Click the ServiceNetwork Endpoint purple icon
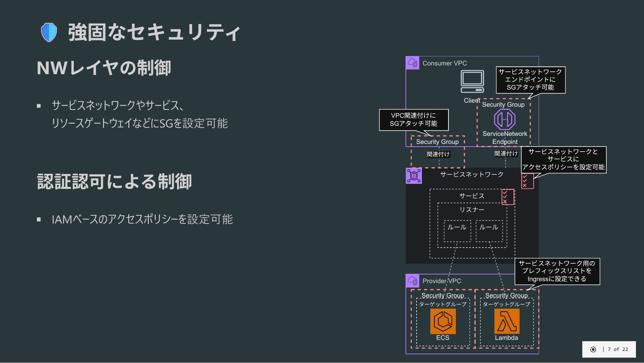The image size is (644, 363). click(x=505, y=119)
